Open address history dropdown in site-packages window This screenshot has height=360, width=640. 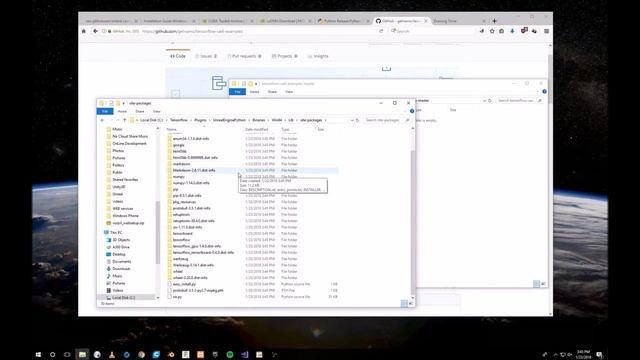tap(352, 120)
